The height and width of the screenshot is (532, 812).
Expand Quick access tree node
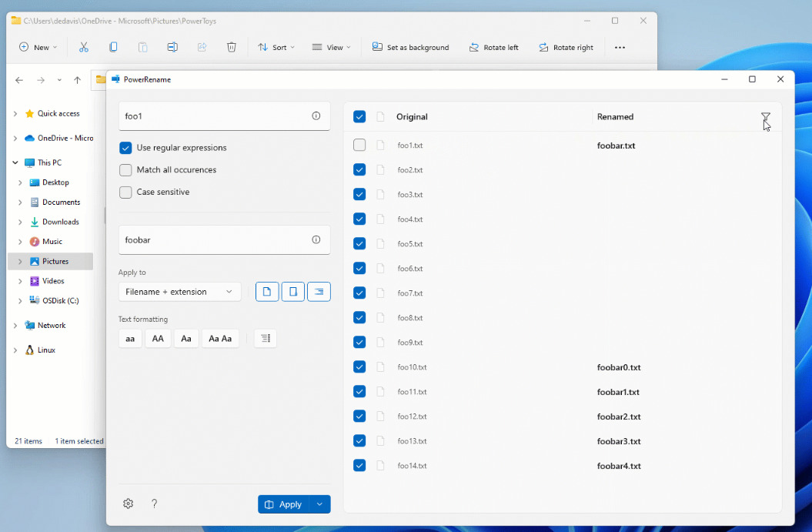15,113
